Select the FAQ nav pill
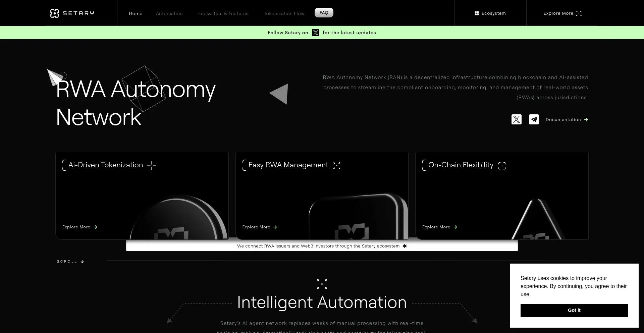644x333 pixels. pyautogui.click(x=324, y=13)
